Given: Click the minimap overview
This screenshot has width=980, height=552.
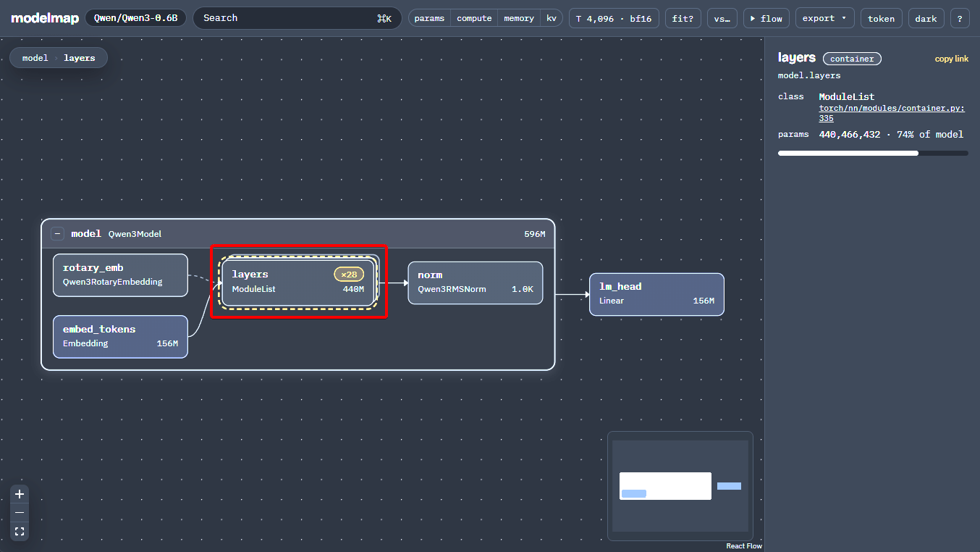Looking at the screenshot, I should coord(680,486).
